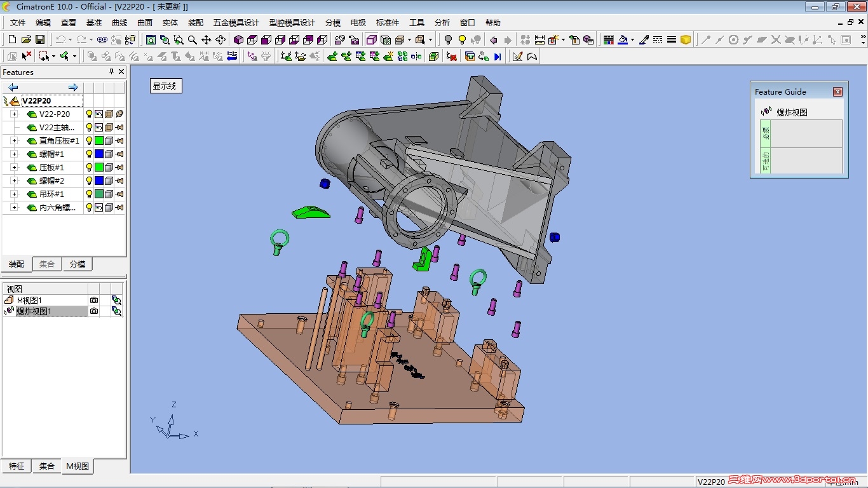
Task: Select the Pan view tool
Action: pos(207,39)
